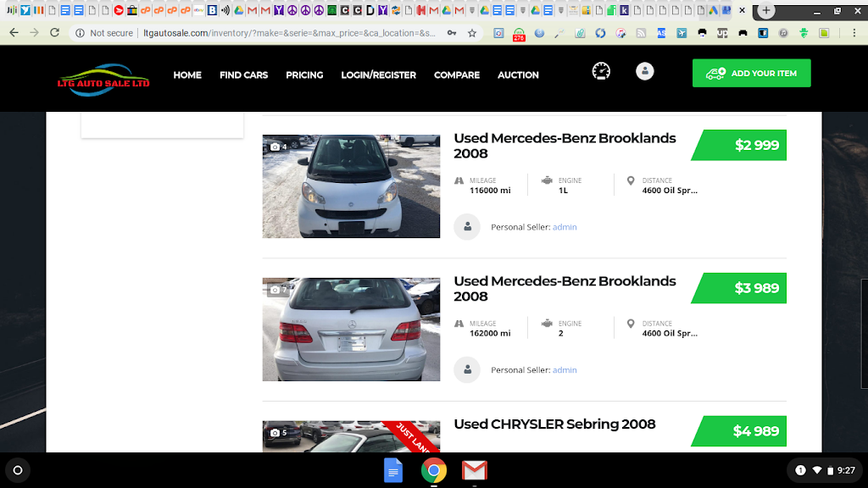This screenshot has width=868, height=488.
Task: Click the blue sync arrows extension icon
Action: pyautogui.click(x=600, y=33)
